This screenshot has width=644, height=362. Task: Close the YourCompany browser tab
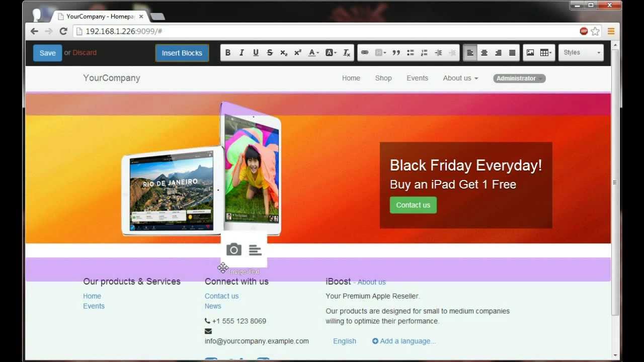(x=141, y=17)
